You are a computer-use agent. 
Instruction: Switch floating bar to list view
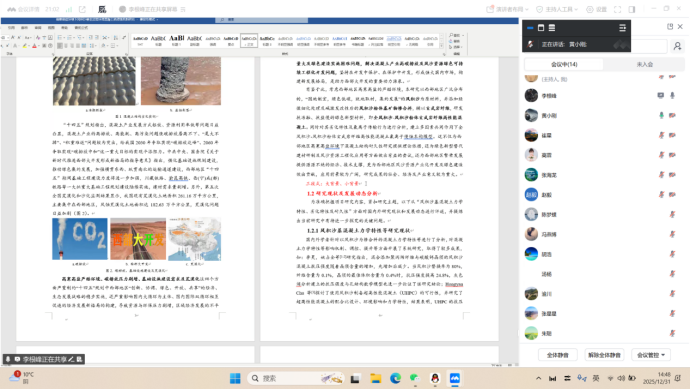(x=552, y=28)
